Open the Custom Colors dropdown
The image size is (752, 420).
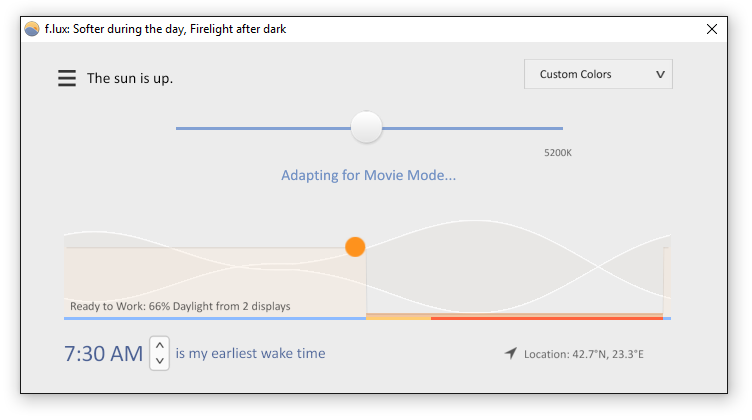coord(598,74)
